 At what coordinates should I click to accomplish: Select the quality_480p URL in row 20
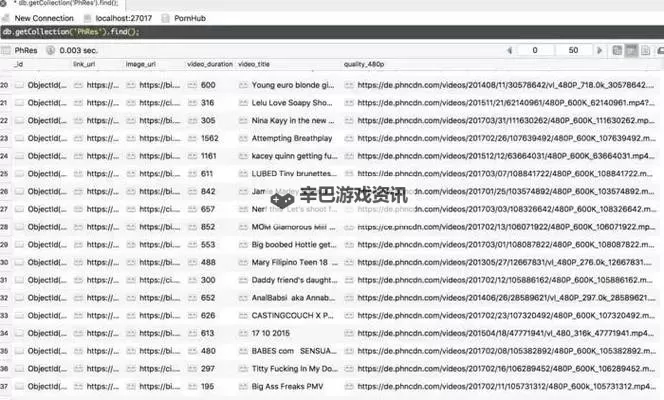point(506,85)
